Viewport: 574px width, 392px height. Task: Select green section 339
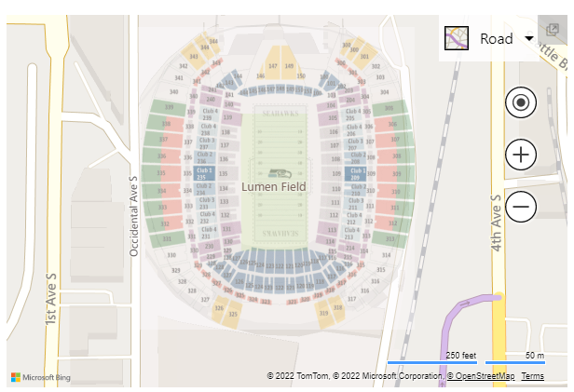tap(169, 107)
